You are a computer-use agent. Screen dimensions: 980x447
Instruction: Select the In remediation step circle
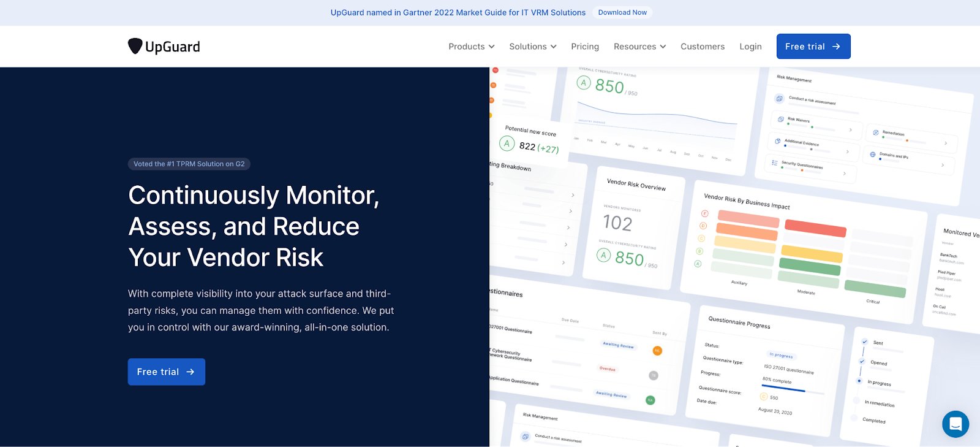pyautogui.click(x=856, y=400)
